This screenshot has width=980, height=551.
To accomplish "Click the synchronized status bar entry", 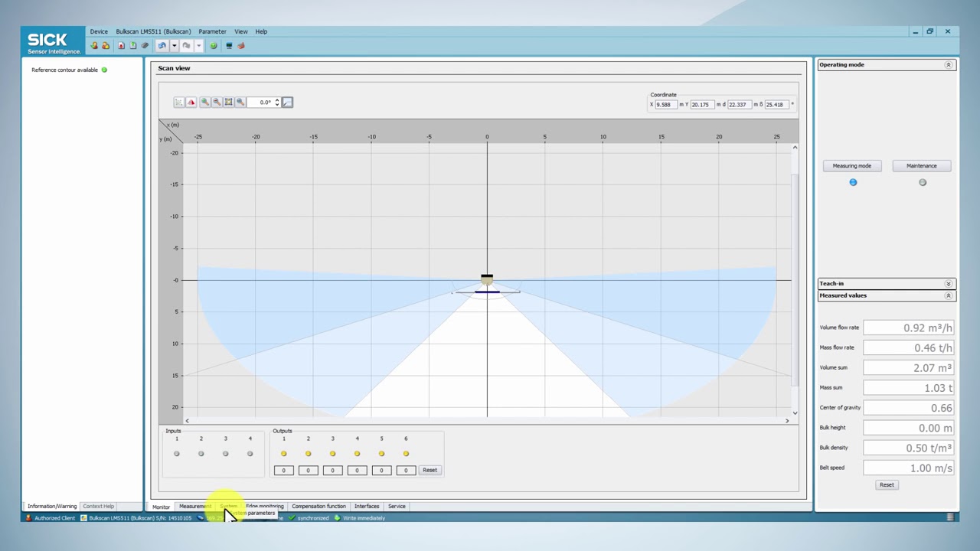I will (x=309, y=518).
